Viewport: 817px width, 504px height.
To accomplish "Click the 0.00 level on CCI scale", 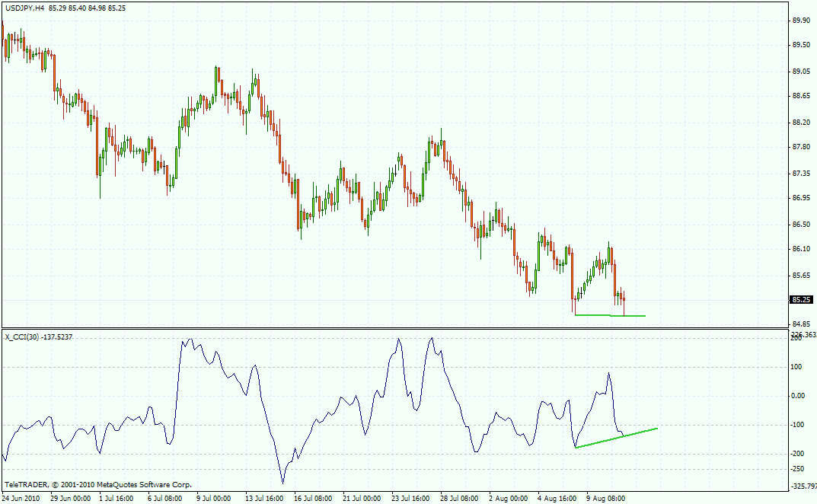I will [x=799, y=396].
